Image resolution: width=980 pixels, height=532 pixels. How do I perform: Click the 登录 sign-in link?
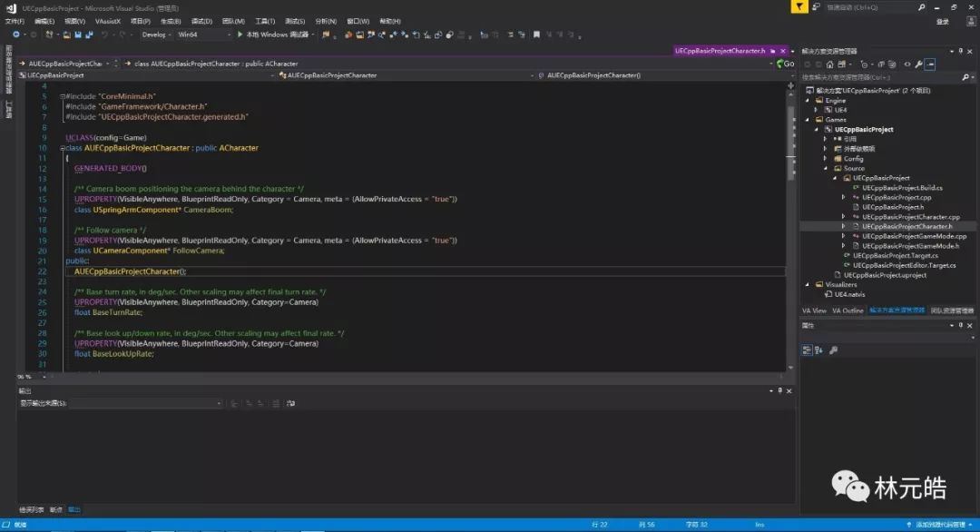pyautogui.click(x=942, y=21)
